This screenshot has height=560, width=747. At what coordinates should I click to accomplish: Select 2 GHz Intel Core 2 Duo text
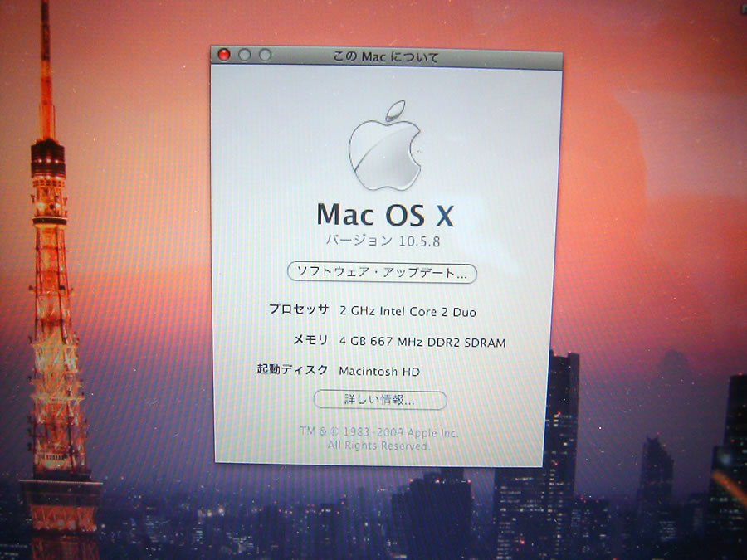click(408, 312)
